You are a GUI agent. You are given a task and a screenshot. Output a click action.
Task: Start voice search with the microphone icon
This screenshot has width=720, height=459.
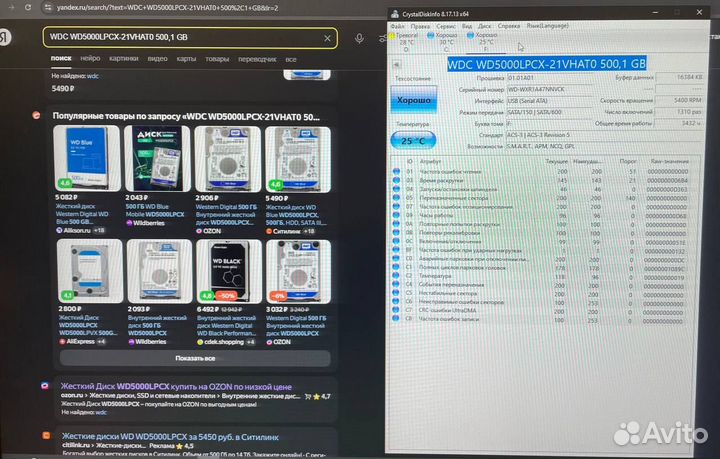(359, 39)
